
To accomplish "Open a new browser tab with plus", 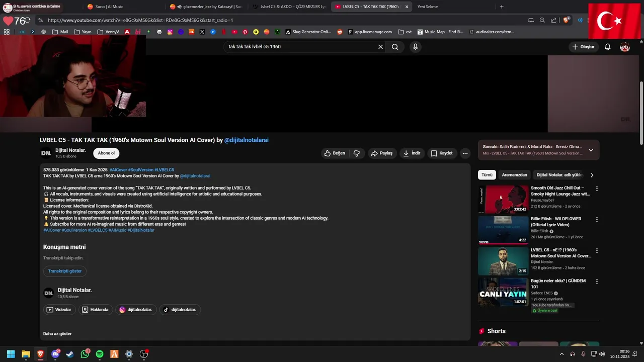I will point(502,7).
